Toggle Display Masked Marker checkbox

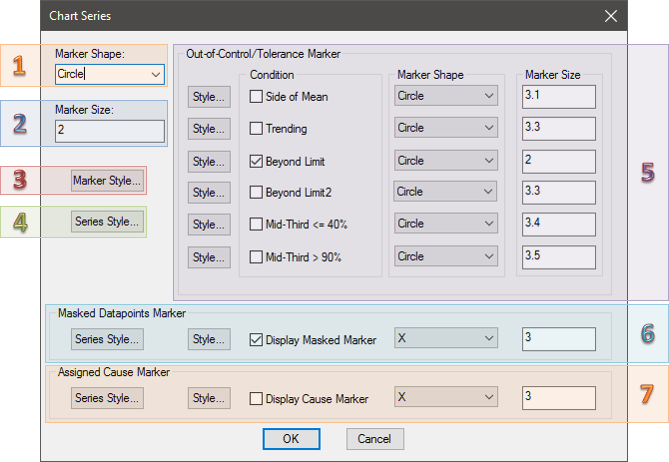pyautogui.click(x=256, y=340)
